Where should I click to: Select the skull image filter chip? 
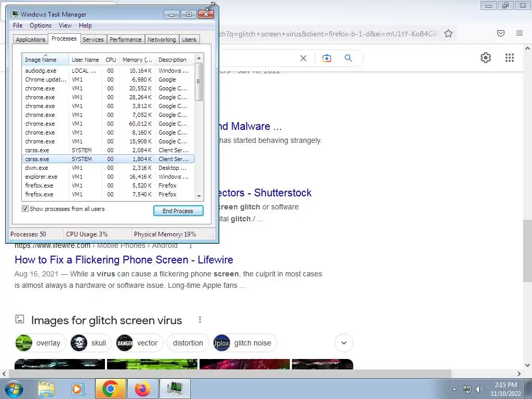click(91, 343)
